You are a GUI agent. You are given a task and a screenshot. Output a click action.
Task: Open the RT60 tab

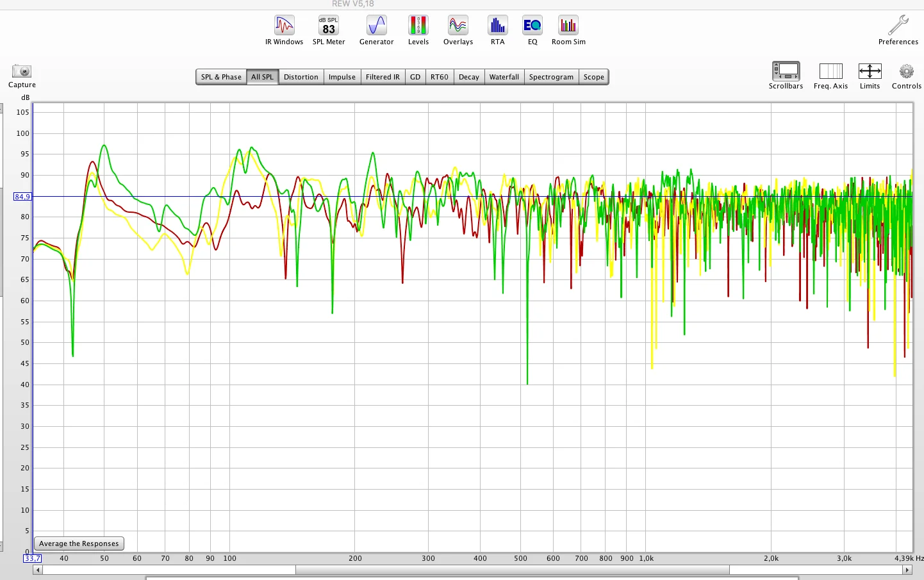coord(440,77)
